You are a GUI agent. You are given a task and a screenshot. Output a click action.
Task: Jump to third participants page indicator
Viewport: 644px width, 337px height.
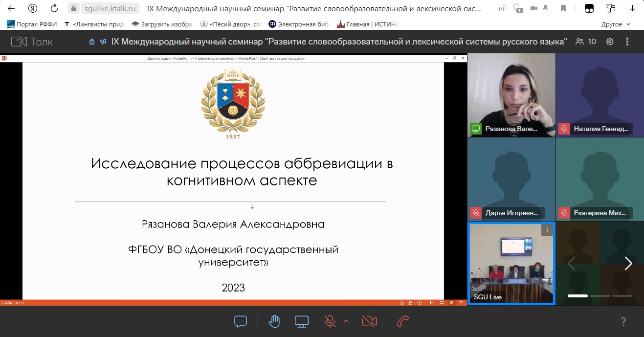622,296
